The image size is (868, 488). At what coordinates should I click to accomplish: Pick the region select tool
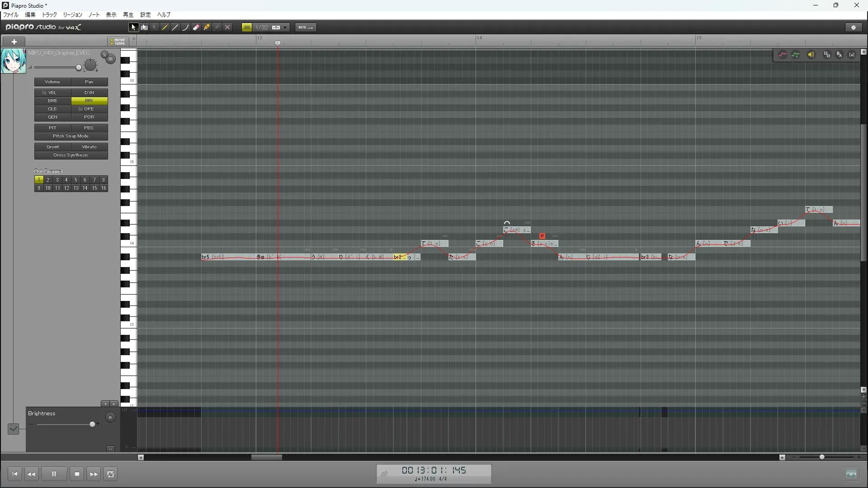144,28
